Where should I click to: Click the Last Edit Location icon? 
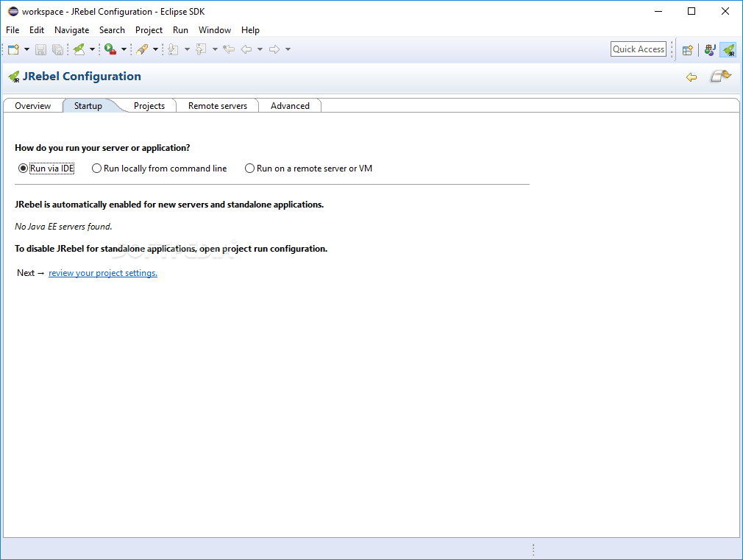coord(229,49)
